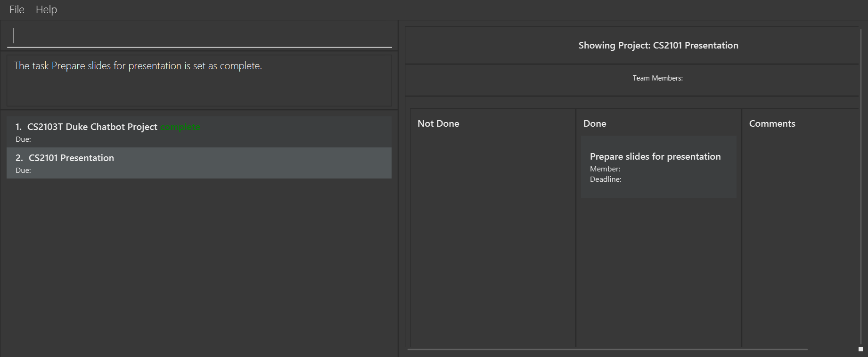
Task: Click the Done column heading
Action: pos(595,123)
